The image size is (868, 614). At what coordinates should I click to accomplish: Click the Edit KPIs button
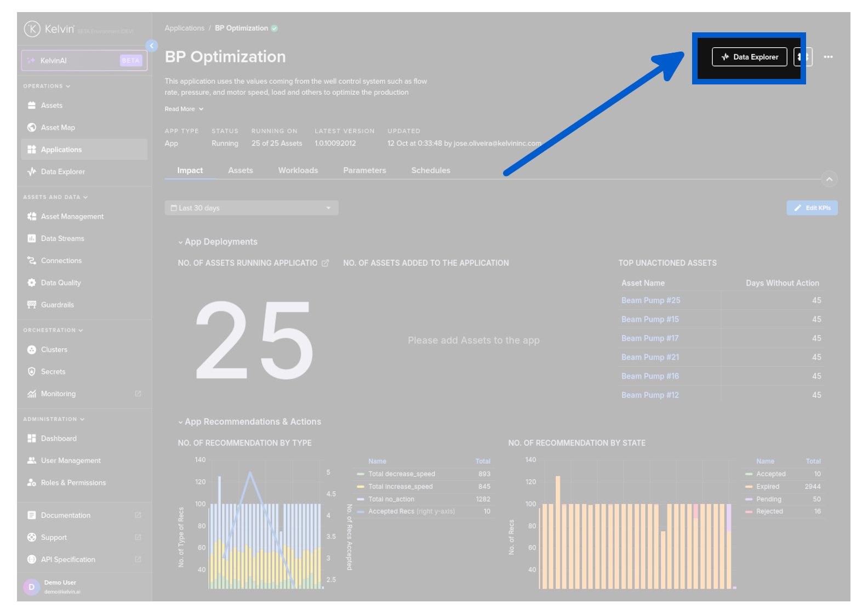tap(812, 208)
